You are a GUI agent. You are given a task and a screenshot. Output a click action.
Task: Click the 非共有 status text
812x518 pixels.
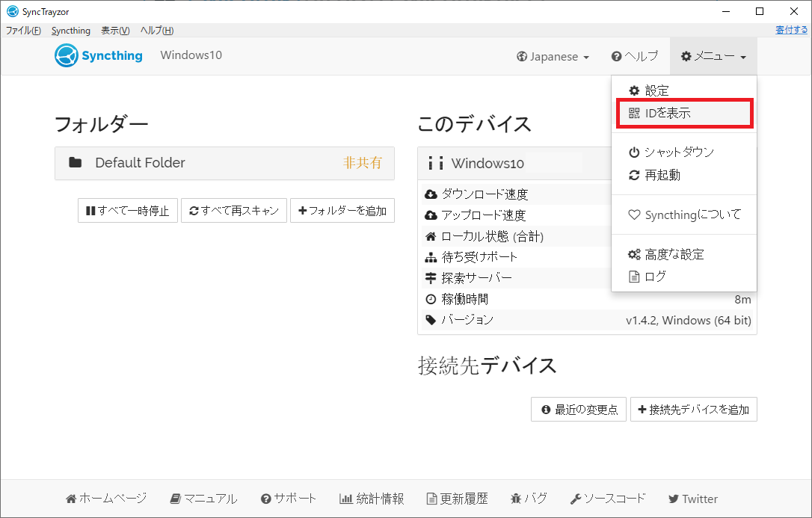point(363,163)
